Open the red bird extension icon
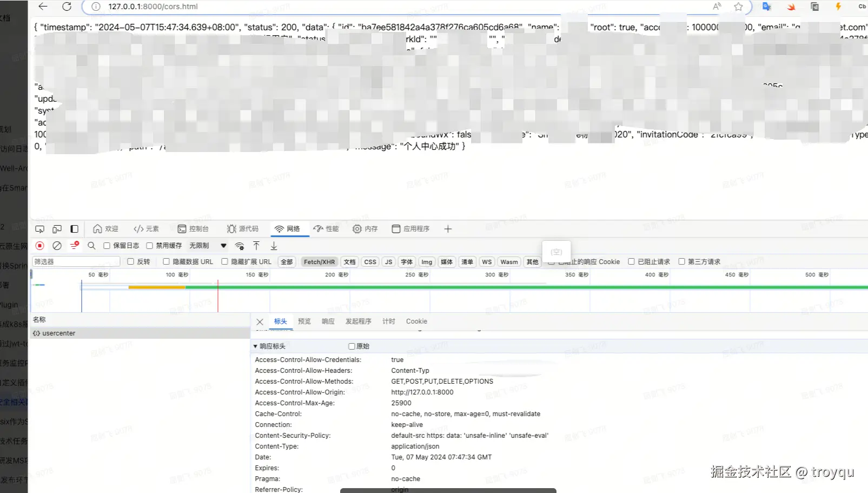Image resolution: width=868 pixels, height=493 pixels. 791,6
